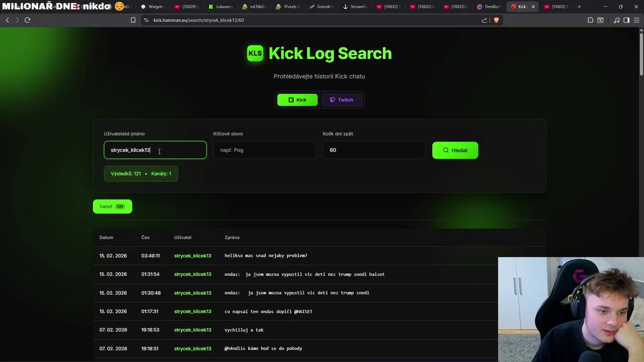This screenshot has width=644, height=362.
Task: Switch to the DeniBor tab
Action: point(490,7)
